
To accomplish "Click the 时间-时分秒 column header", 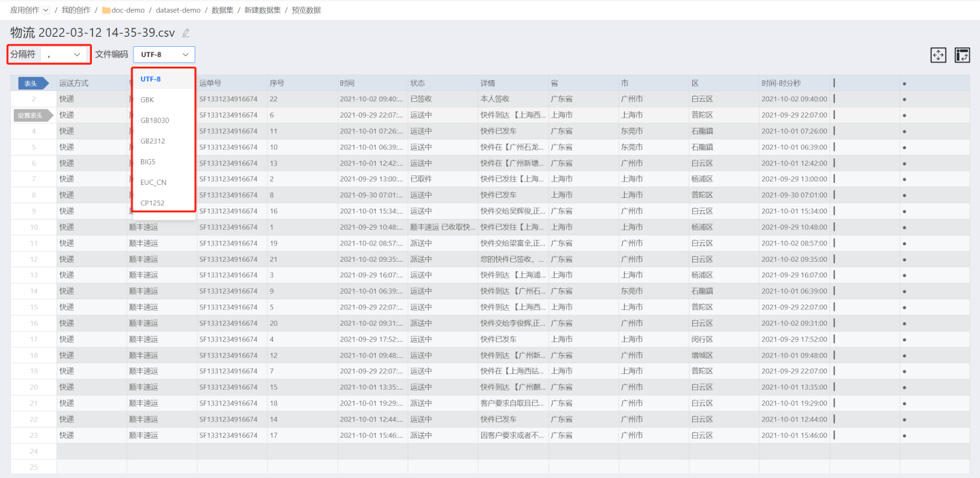I will tap(781, 83).
